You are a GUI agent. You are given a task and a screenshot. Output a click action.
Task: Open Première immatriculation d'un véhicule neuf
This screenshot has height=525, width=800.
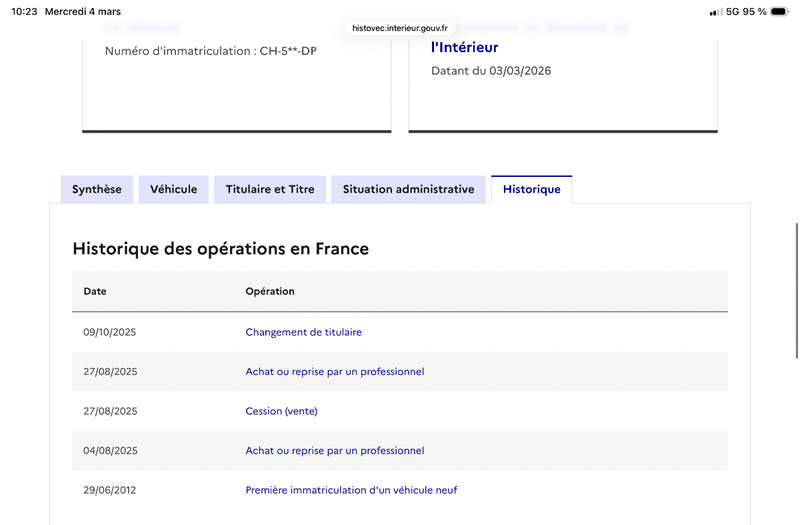pos(351,490)
